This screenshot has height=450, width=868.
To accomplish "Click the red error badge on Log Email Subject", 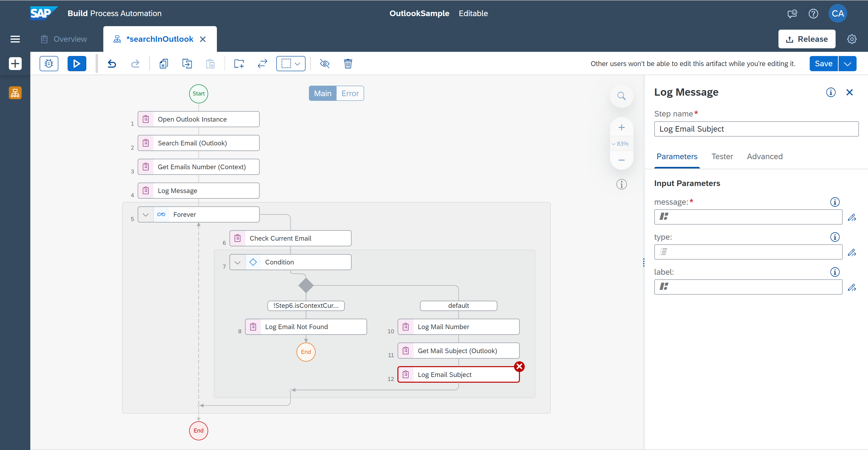I will 520,367.
